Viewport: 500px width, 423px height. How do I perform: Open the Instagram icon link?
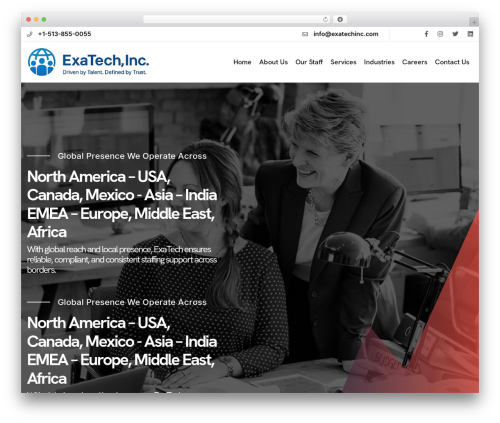[440, 34]
